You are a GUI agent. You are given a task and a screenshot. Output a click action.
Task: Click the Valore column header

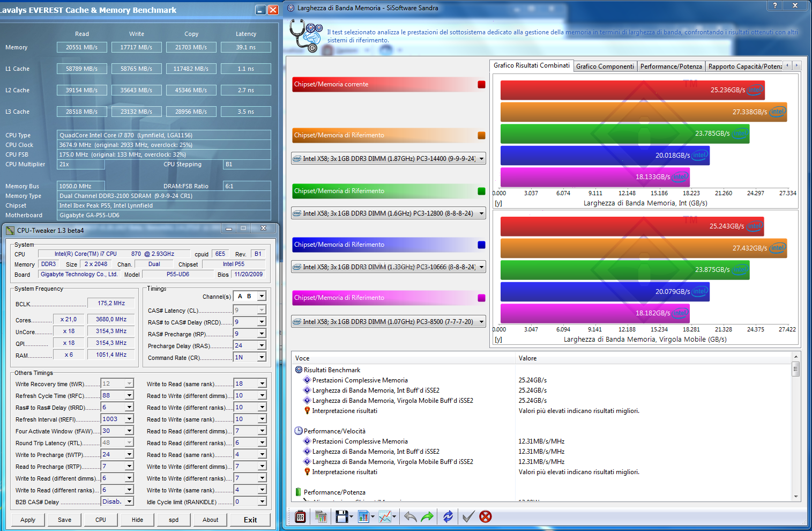click(653, 358)
